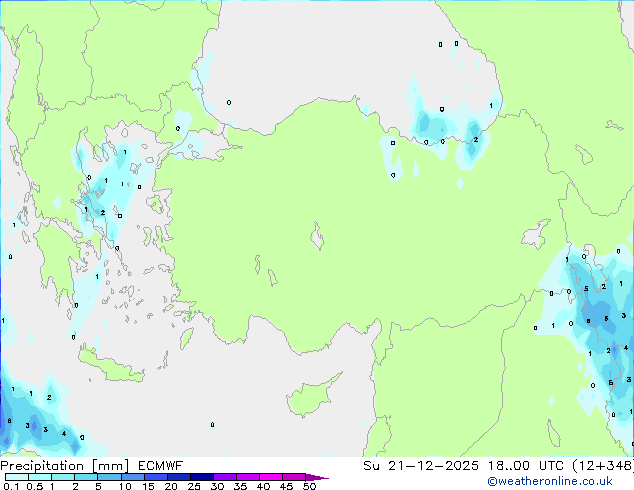Click legend scale label "0.5"
This screenshot has width=634, height=490.
click(x=35, y=486)
